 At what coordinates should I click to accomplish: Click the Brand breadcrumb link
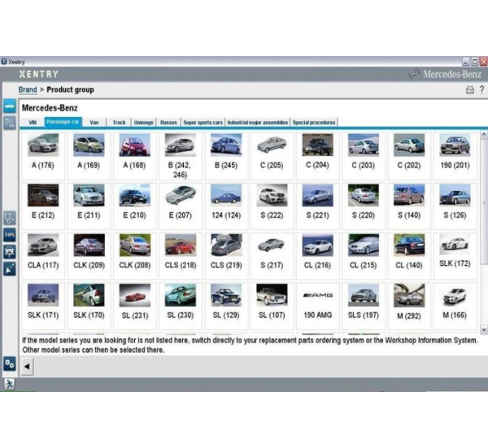pos(28,89)
